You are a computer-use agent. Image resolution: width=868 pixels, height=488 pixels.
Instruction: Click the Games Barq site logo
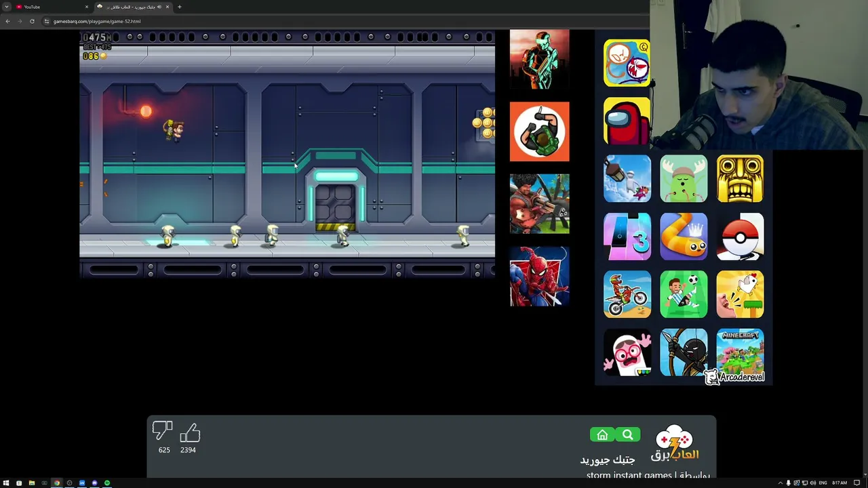(675, 444)
